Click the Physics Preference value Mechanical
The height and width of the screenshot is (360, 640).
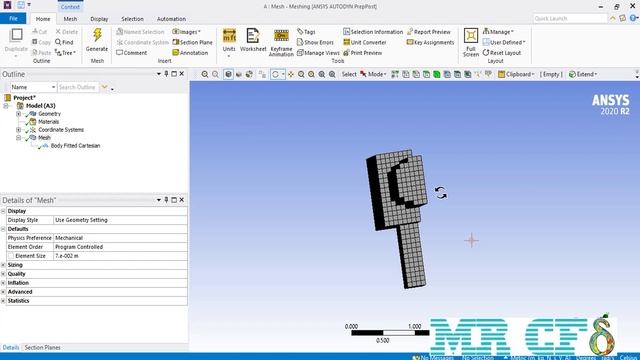tap(120, 238)
